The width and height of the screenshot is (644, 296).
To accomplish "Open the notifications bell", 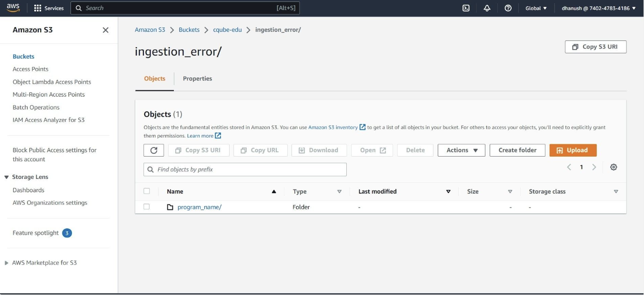I will (x=487, y=8).
